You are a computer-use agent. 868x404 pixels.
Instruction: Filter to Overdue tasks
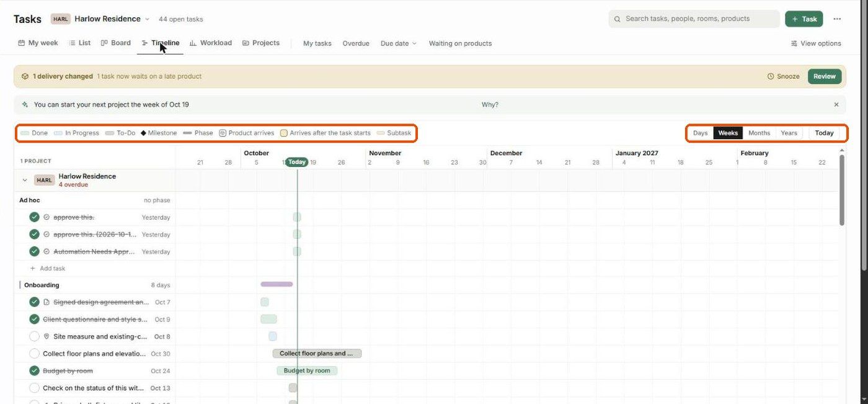pos(356,43)
